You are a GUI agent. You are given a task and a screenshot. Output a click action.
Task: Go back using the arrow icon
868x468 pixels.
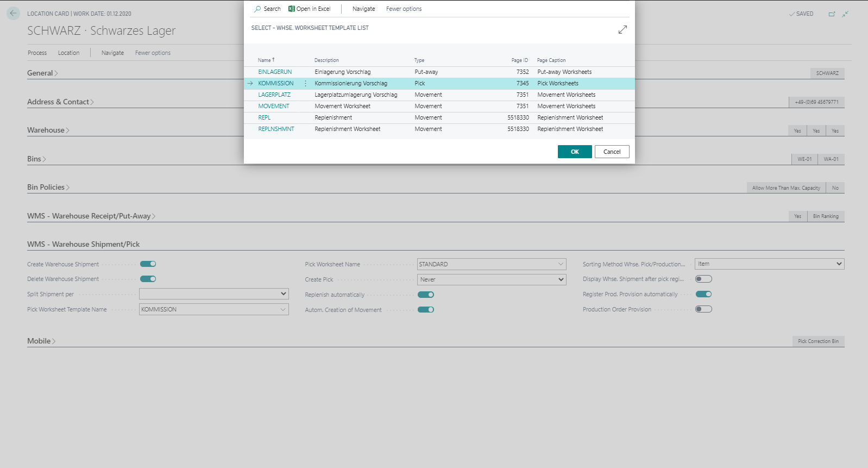point(13,14)
